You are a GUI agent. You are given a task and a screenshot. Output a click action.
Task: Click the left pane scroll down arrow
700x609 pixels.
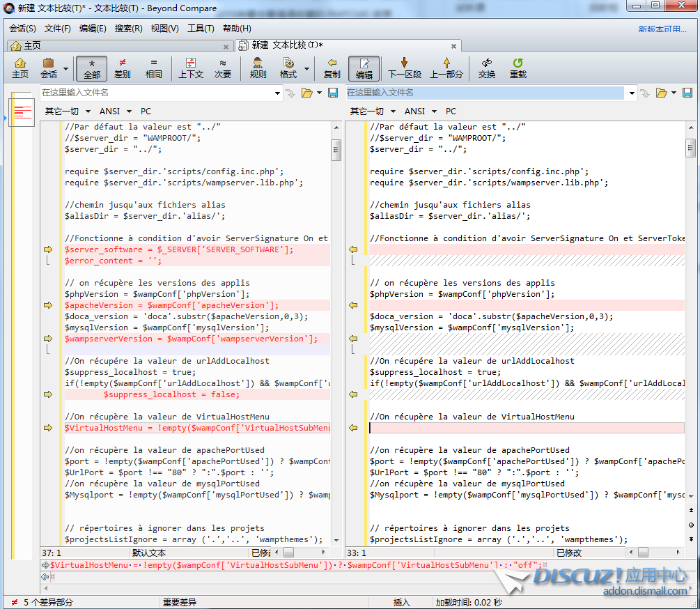pos(336,540)
